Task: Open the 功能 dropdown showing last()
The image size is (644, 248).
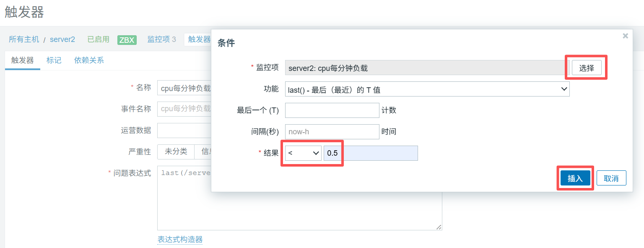Action: (x=427, y=89)
